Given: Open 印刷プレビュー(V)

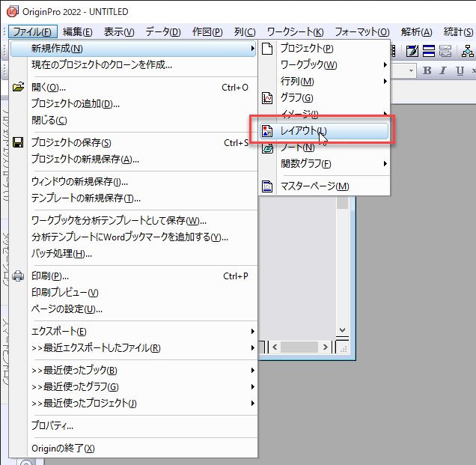Looking at the screenshot, I should point(133,293).
